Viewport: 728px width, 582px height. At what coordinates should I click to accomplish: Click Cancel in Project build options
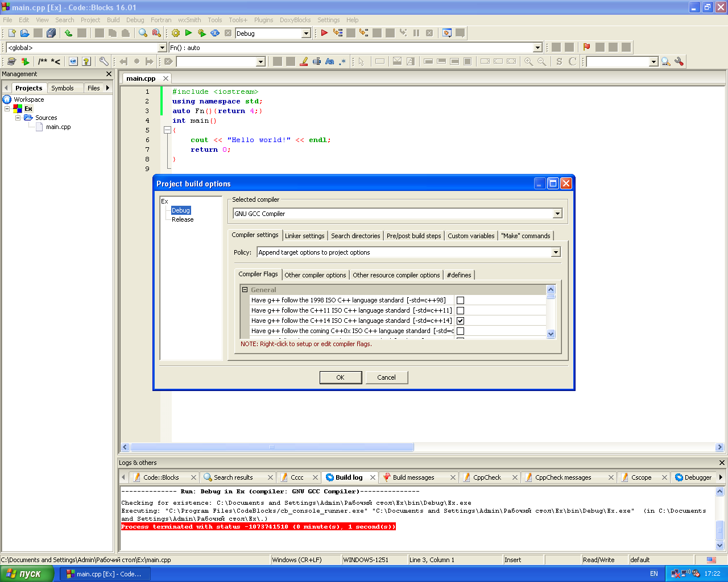386,377
